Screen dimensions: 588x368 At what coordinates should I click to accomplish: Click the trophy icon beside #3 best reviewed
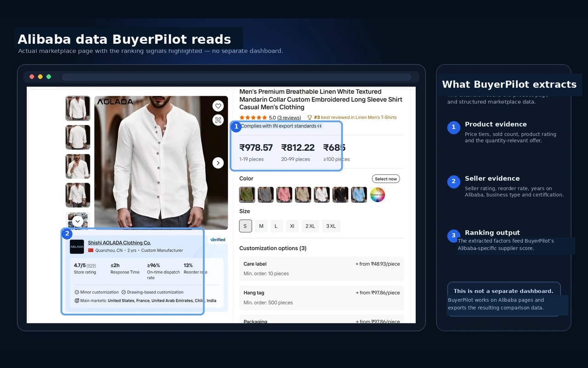[310, 117]
